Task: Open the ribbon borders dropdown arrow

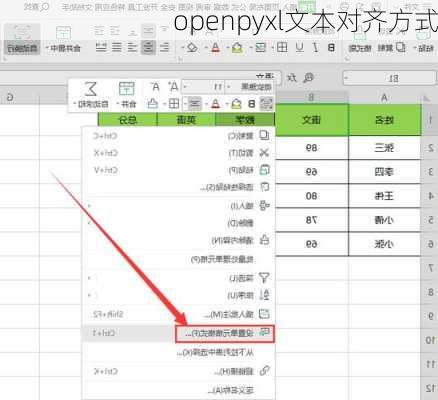Action: click(x=274, y=48)
